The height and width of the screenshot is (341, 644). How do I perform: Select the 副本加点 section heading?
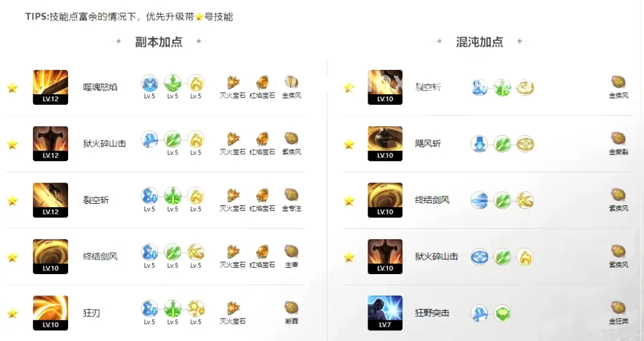click(159, 42)
